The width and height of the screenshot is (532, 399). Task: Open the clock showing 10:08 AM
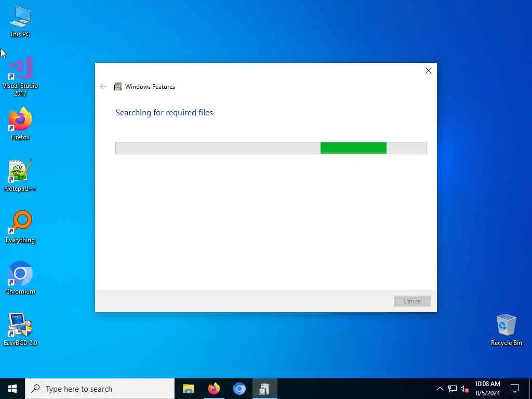click(x=487, y=389)
